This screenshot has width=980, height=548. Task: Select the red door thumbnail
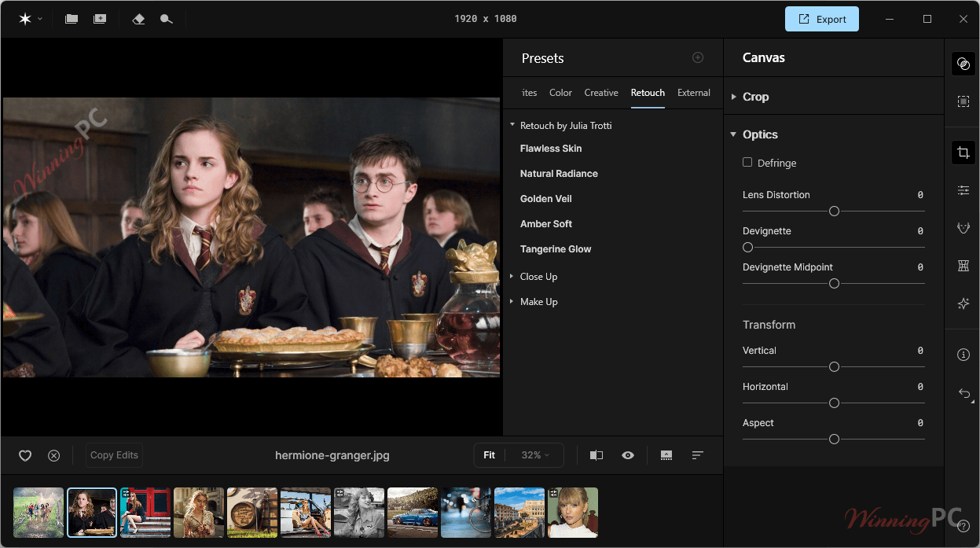click(x=145, y=513)
